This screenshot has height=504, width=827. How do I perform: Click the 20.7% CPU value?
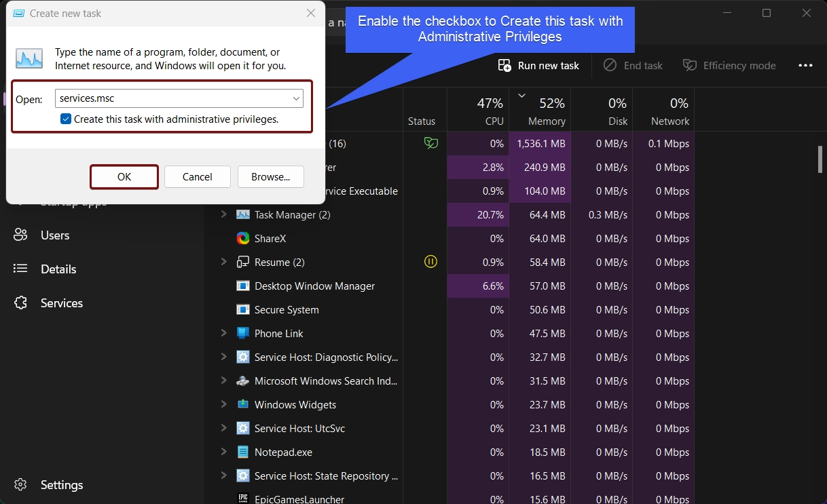[491, 215]
